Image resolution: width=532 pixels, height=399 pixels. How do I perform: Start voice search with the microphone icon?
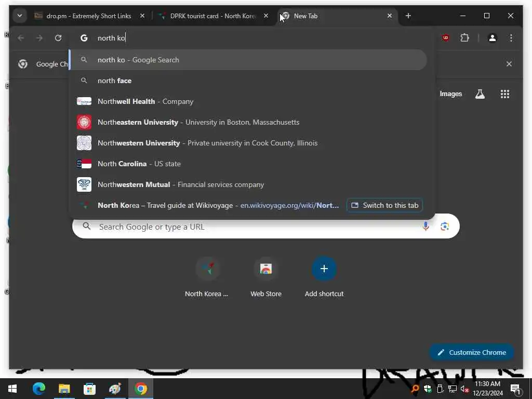425,227
